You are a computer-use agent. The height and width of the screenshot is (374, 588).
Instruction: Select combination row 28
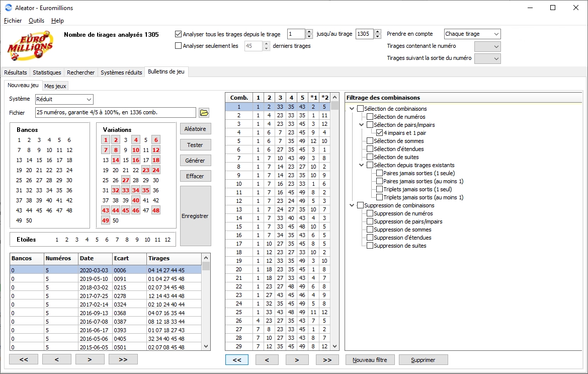(x=278, y=338)
